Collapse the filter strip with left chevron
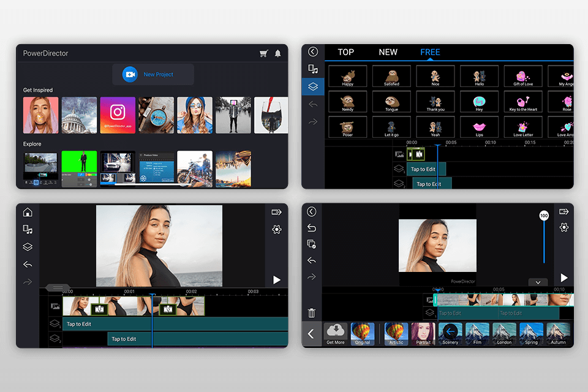Screen dimensions: 588x392 click(x=311, y=334)
